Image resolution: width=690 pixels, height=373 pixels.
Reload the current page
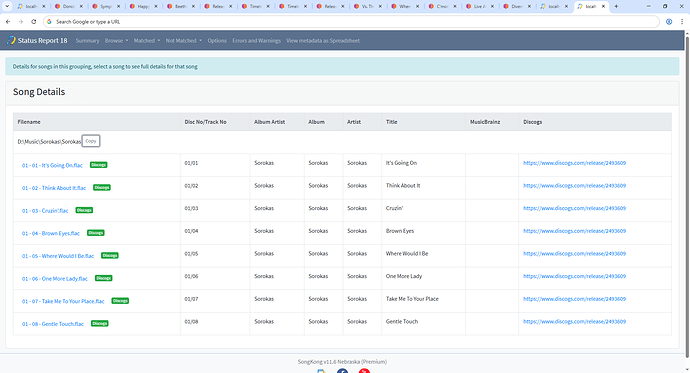[x=33, y=22]
